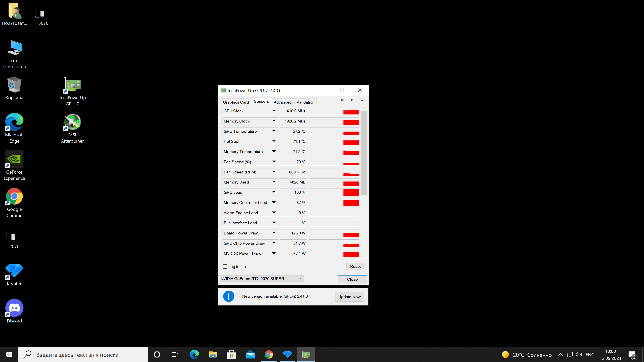Open the GPU Temperature sensor dropdown

[x=274, y=131]
